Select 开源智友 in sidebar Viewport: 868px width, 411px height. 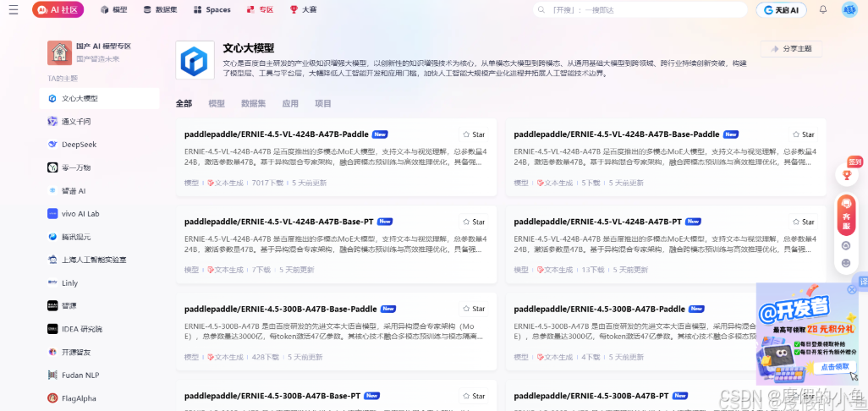click(100, 352)
